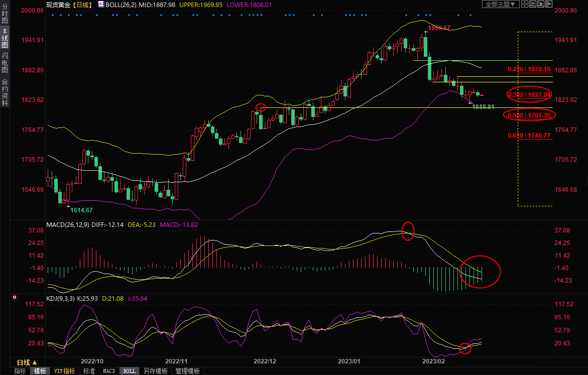Click the panel expand-right icon
The image size is (588, 375).
548,4
